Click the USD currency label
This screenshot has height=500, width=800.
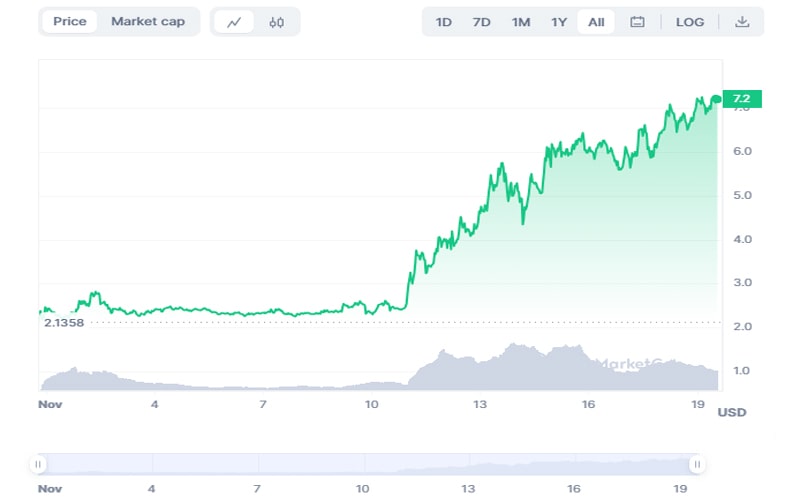(731, 412)
